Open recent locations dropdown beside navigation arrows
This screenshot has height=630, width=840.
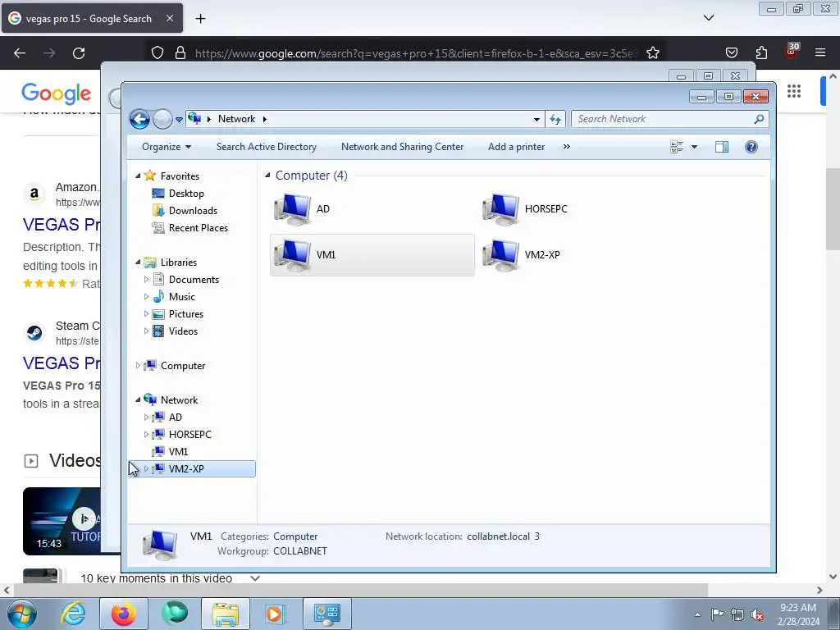pyautogui.click(x=179, y=120)
